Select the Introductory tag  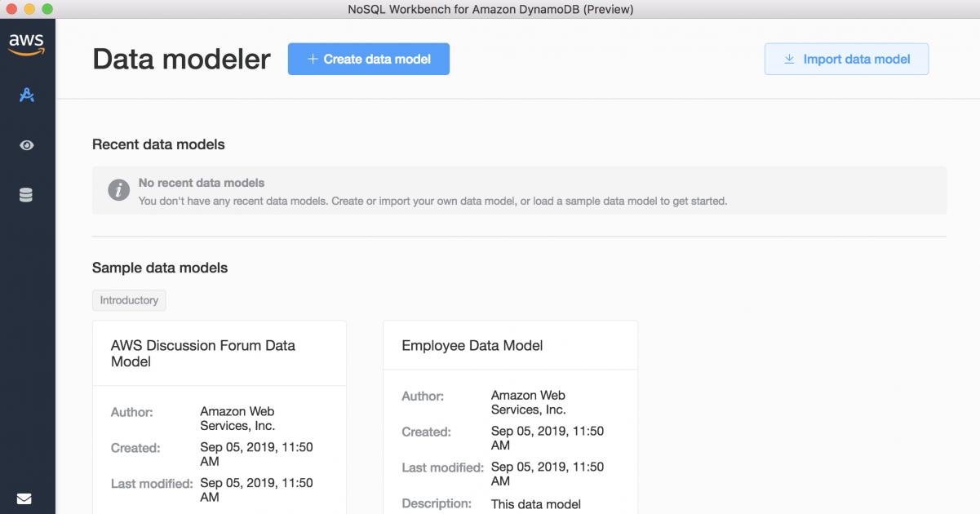[129, 300]
